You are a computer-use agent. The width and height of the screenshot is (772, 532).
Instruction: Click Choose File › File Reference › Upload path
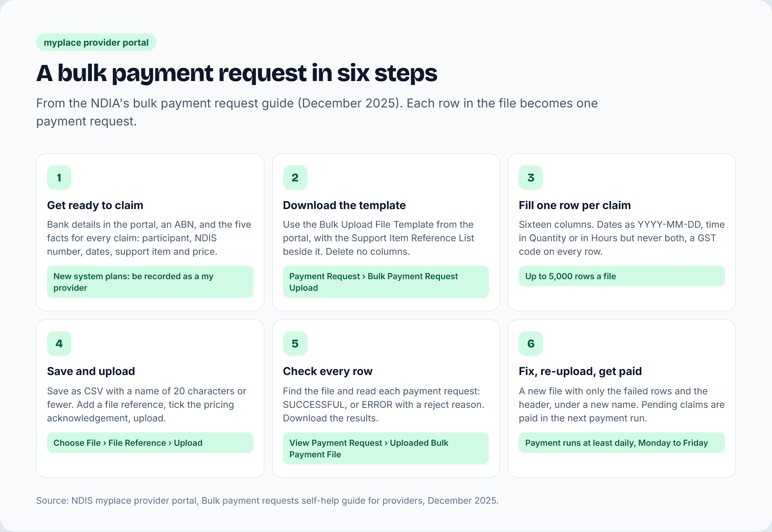150,443
